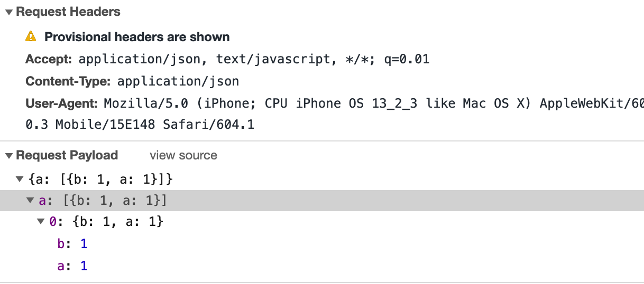The width and height of the screenshot is (644, 284).
Task: Click the Content-Type header name
Action: 68,81
